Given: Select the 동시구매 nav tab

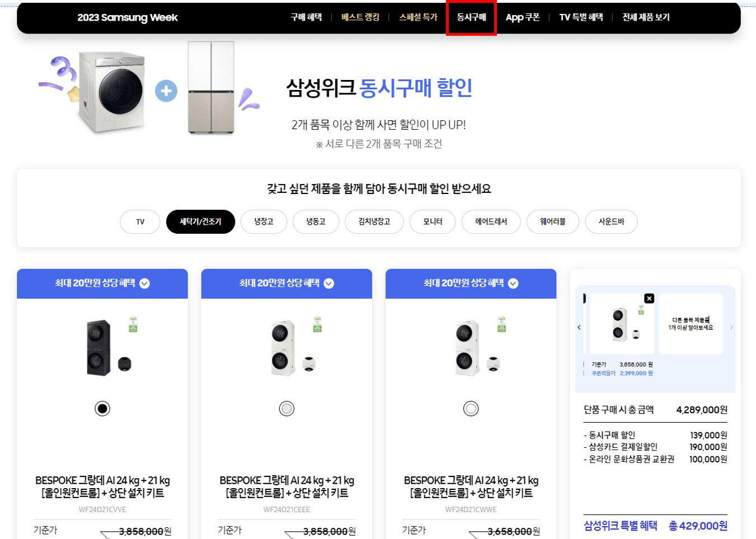Looking at the screenshot, I should click(471, 17).
